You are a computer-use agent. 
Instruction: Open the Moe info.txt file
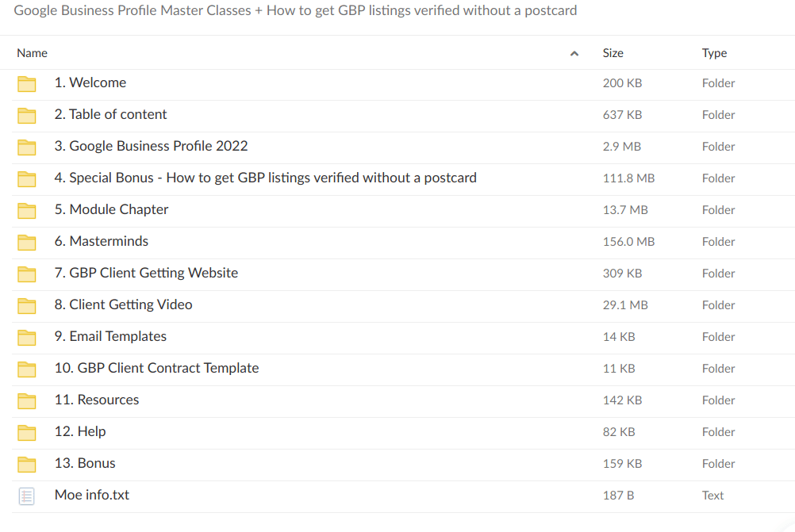91,495
